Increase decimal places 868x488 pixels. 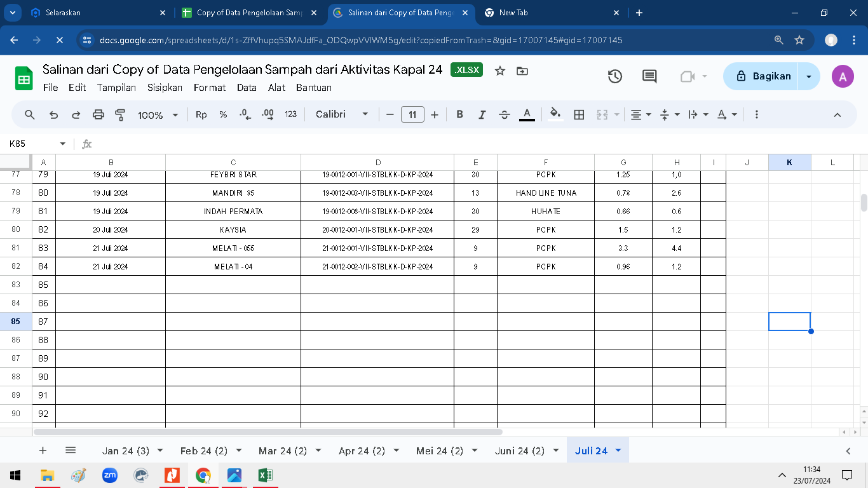tap(268, 115)
